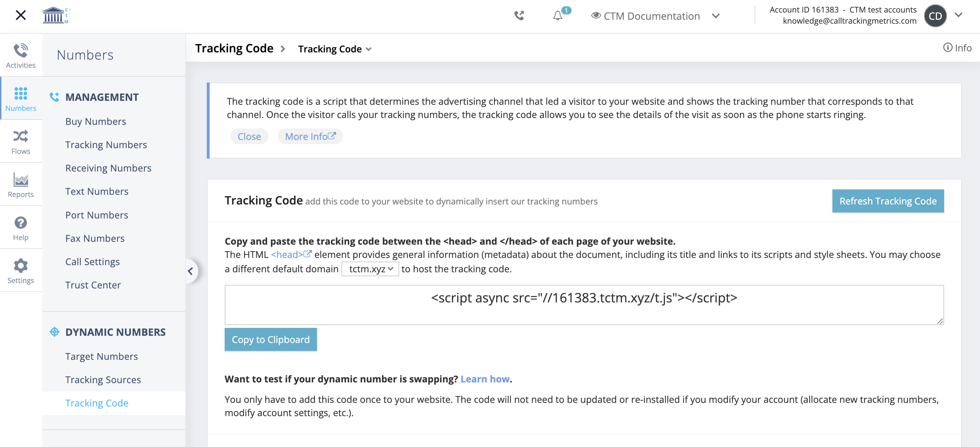Open the default domain tctm.xyz dropdown

pos(370,269)
